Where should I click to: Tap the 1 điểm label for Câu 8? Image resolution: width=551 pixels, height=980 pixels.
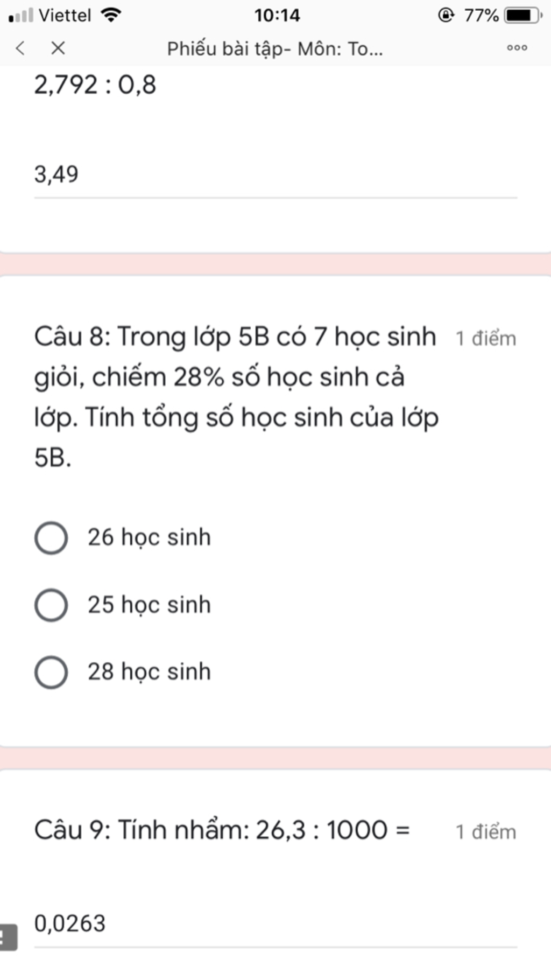click(486, 339)
